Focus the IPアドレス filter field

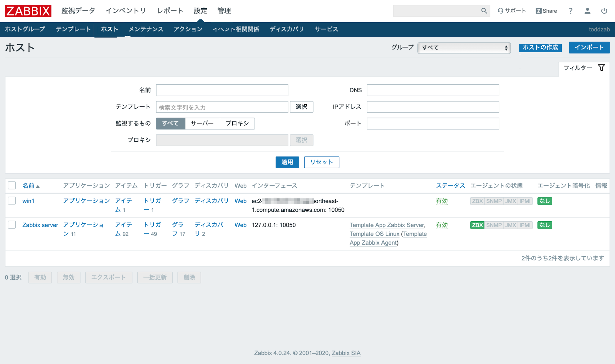433,107
